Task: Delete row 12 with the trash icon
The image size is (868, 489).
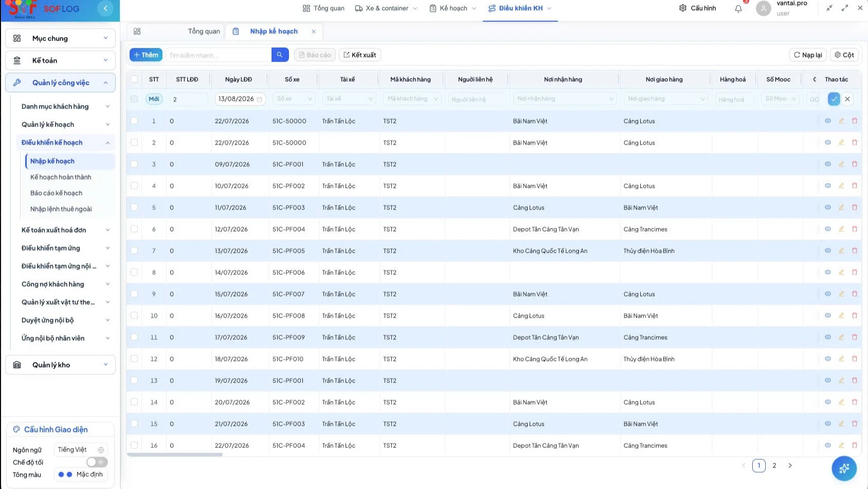Action: (855, 359)
